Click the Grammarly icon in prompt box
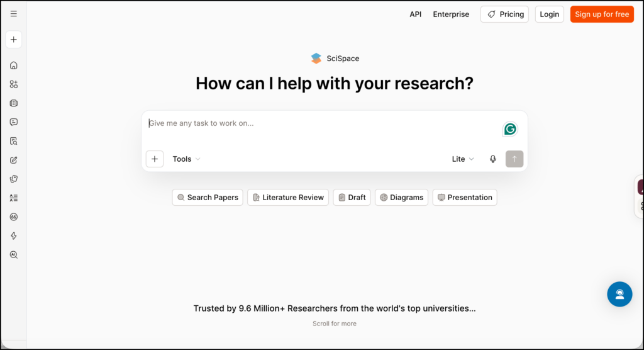Image resolution: width=644 pixels, height=350 pixels. 510,129
